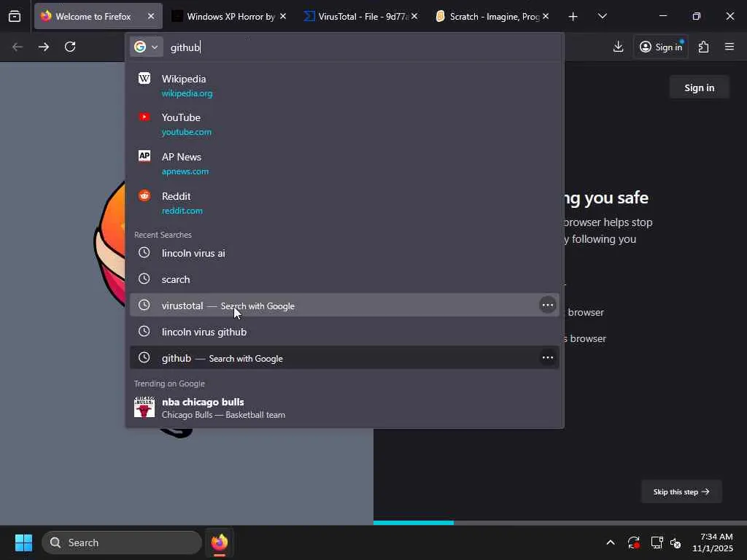
Task: Click the Wikipedia site icon
Action: (x=144, y=78)
